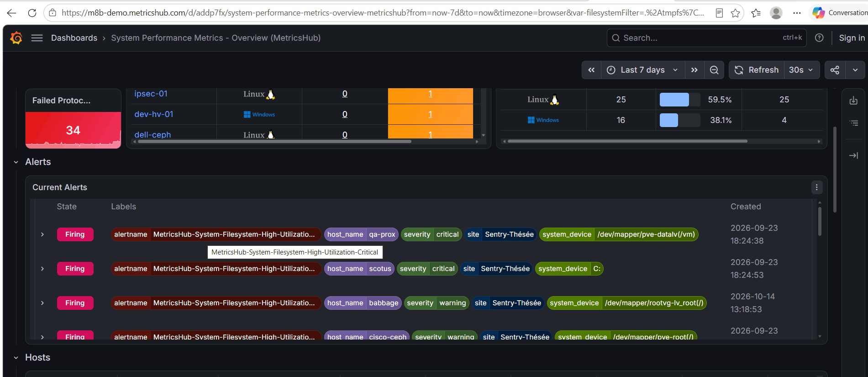Expand the babbage alert row
The width and height of the screenshot is (868, 377).
pos(42,303)
